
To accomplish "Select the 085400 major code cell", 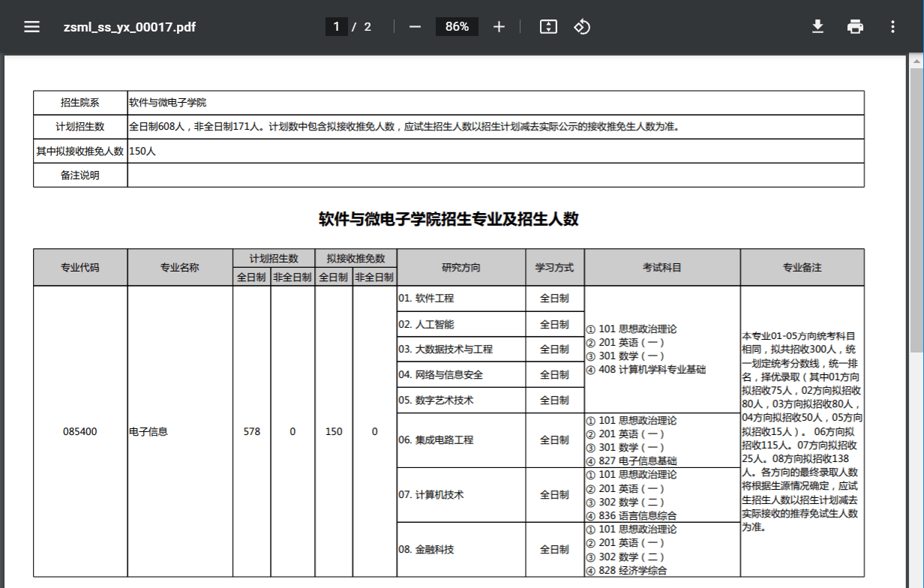I will (x=80, y=431).
